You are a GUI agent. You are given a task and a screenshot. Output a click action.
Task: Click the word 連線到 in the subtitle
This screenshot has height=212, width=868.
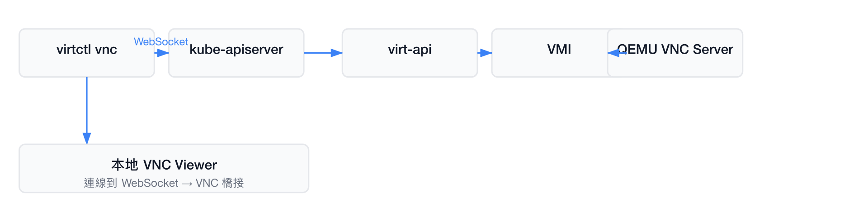click(x=100, y=183)
